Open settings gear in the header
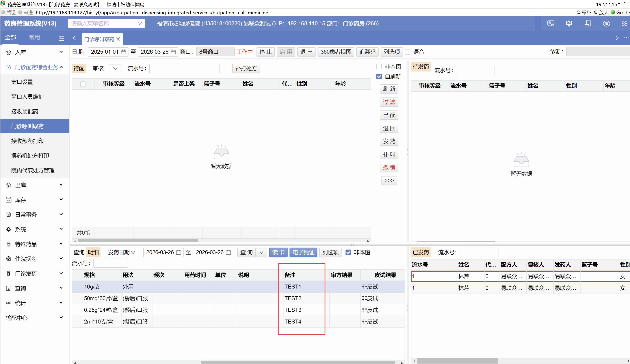The image size is (630, 364). [624, 24]
